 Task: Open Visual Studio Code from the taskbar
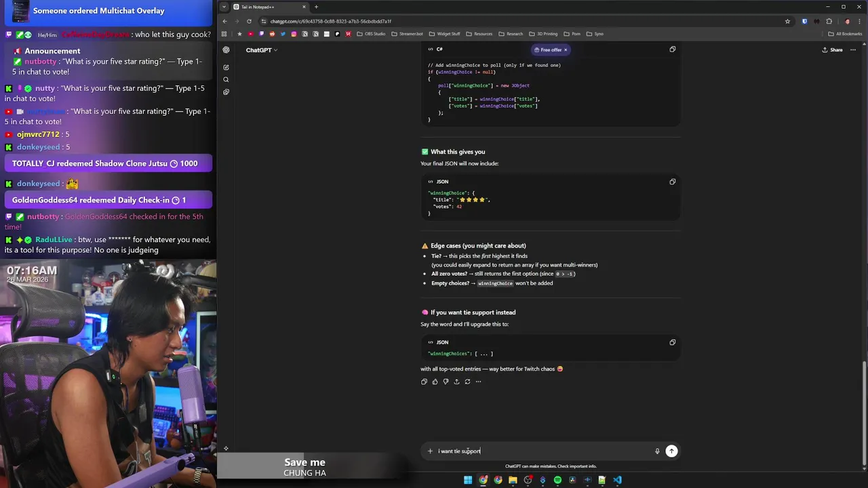point(617,480)
